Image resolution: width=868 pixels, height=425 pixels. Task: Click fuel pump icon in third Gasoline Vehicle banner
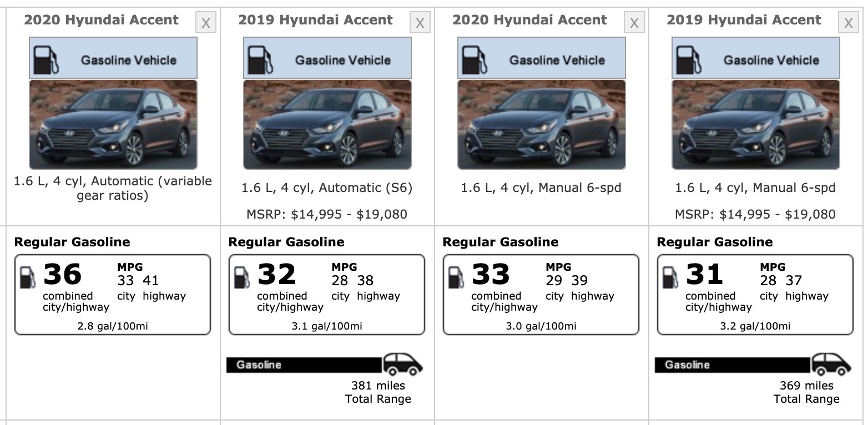pos(475,59)
